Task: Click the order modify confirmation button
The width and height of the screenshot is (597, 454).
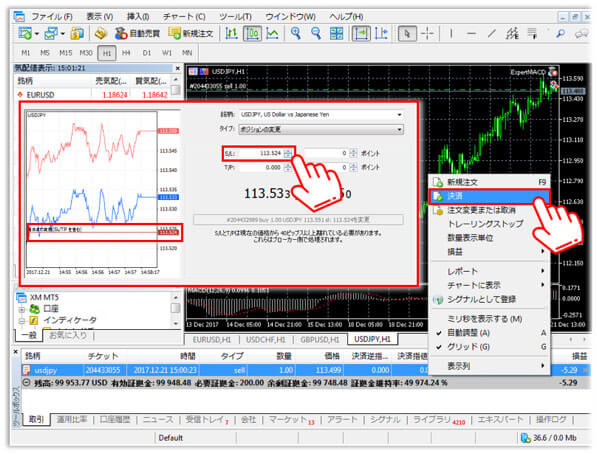Action: point(298,220)
